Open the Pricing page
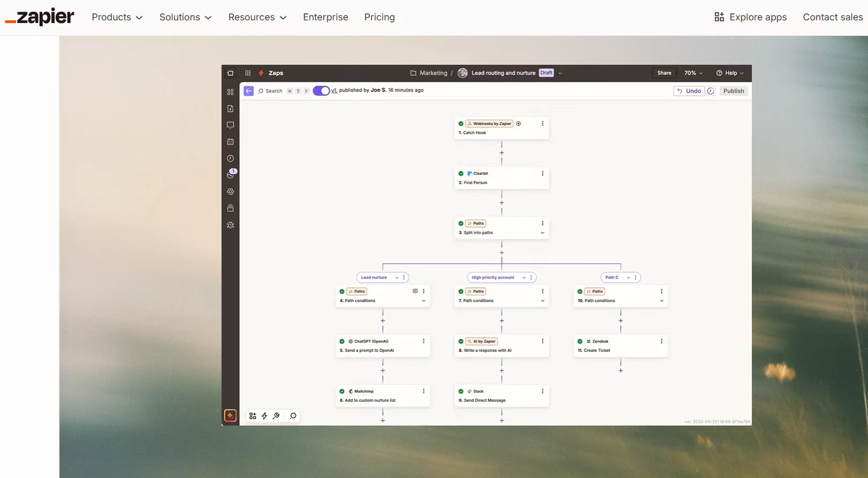Viewport: 868px width, 478px height. [x=379, y=17]
